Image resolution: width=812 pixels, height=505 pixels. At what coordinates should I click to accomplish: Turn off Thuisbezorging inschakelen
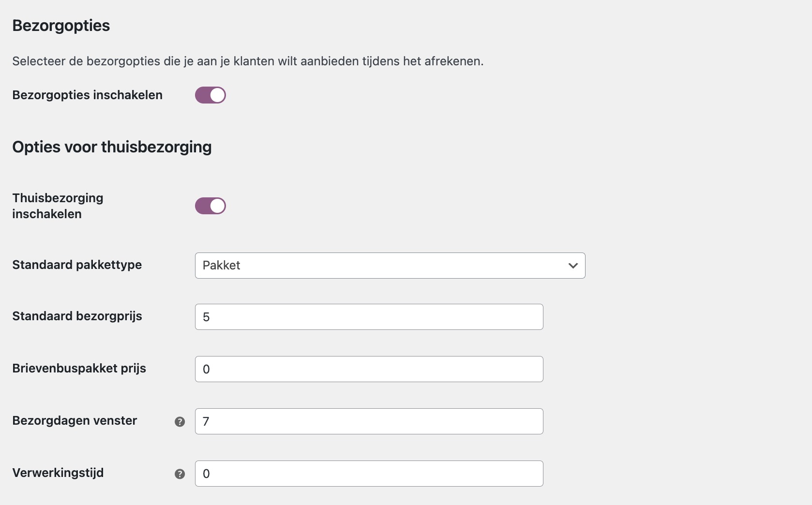point(210,206)
